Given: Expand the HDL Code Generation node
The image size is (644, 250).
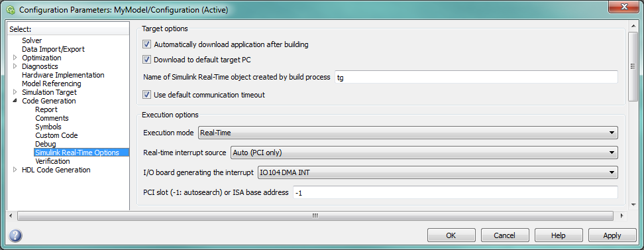Looking at the screenshot, I should [x=15, y=170].
